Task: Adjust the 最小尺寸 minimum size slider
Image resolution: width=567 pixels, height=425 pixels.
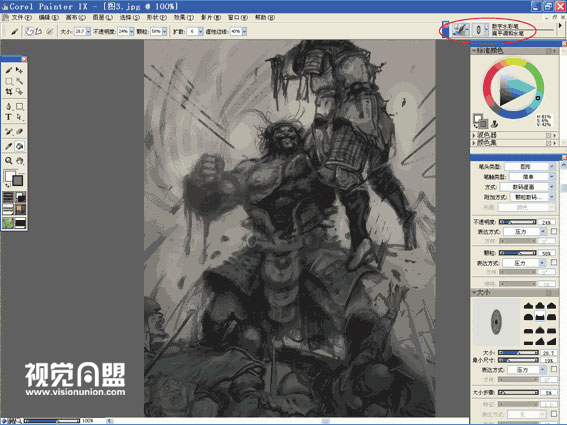Action: coord(518,360)
